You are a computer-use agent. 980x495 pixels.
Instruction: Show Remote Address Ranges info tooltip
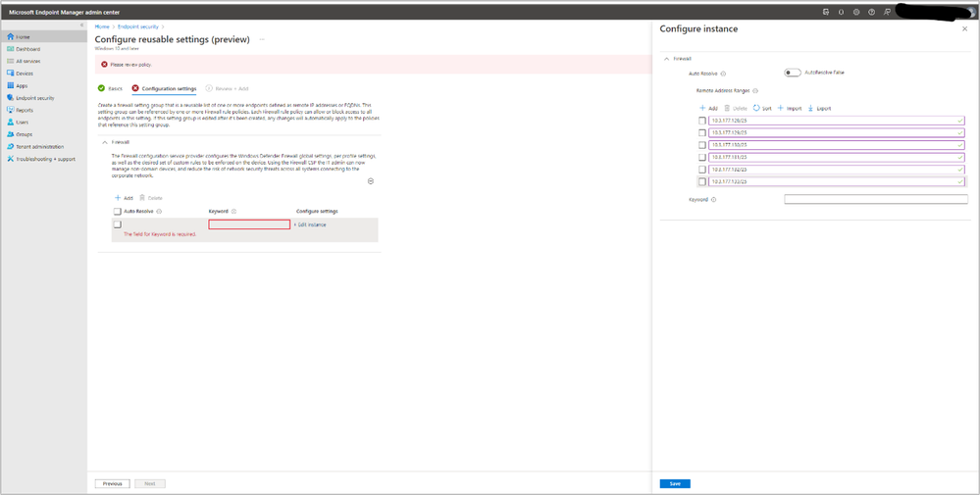755,90
